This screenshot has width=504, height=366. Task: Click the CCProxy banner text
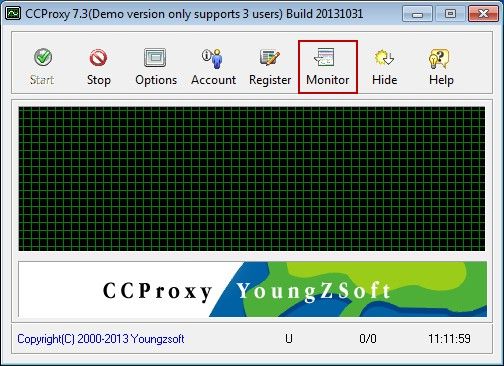[x=157, y=291]
